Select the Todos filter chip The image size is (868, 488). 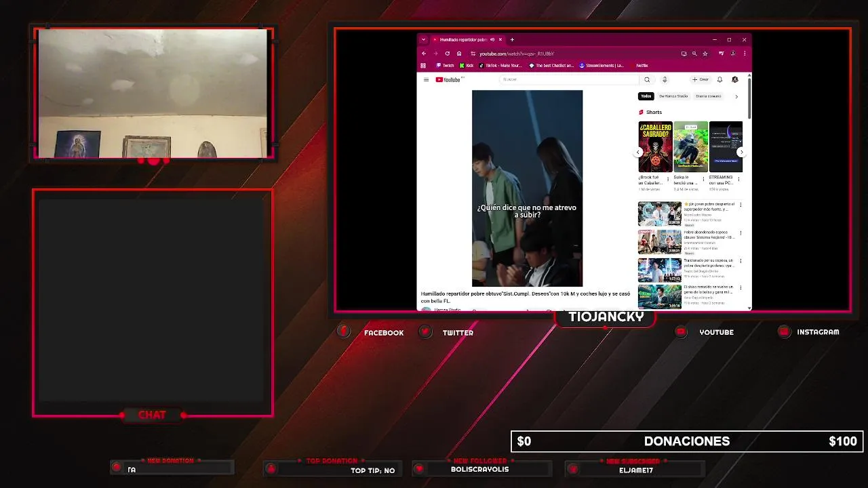coord(646,96)
